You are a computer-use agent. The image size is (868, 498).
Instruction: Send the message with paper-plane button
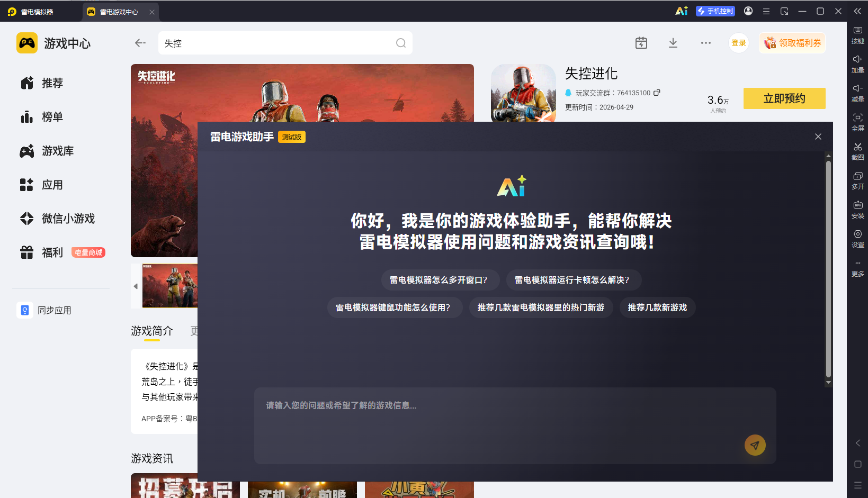(x=755, y=445)
